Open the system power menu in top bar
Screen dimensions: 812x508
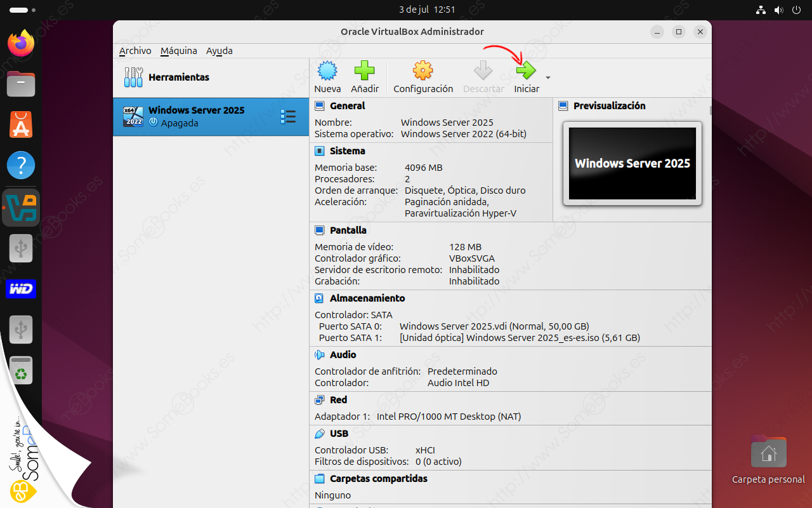coord(796,10)
